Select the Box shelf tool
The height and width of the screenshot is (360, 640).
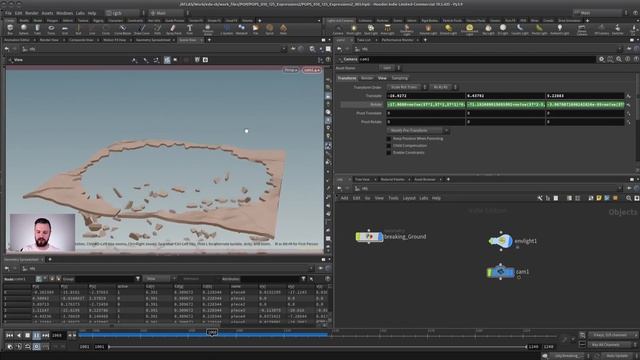click(10, 29)
